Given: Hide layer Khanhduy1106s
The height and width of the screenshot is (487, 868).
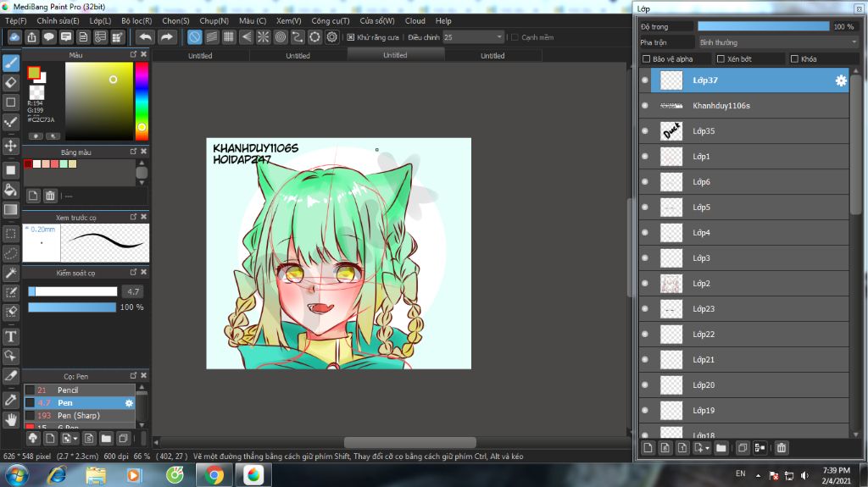Looking at the screenshot, I should coord(645,106).
